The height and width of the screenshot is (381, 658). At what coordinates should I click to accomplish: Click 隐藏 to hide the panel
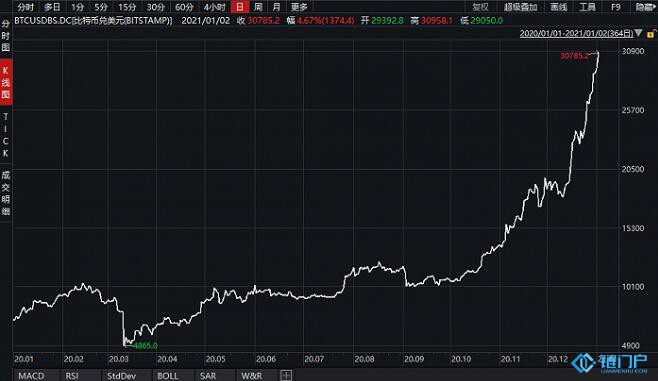[645, 7]
